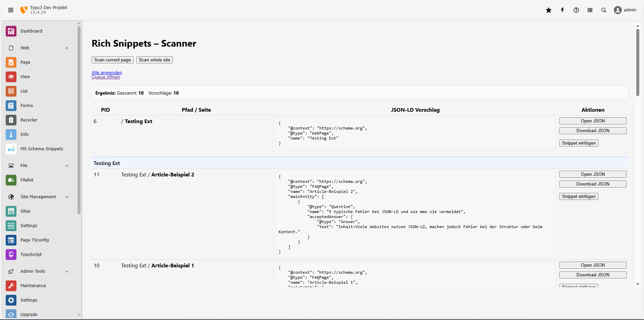This screenshot has width=644, height=320.
Task: Collapse the Web section
Action: point(66,48)
